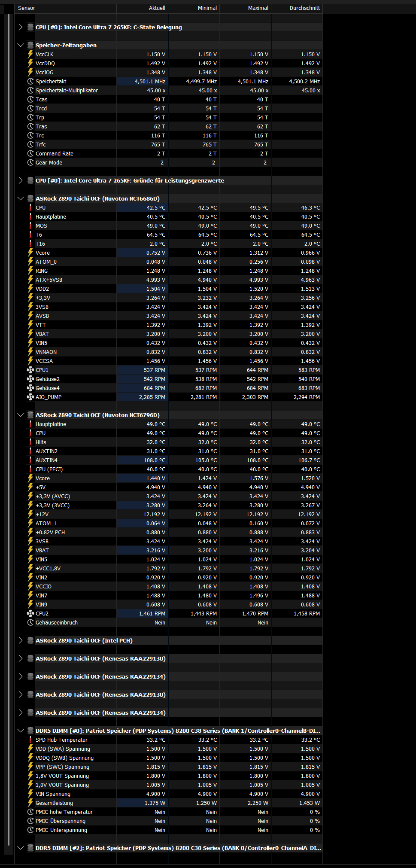Click clock icon next to PMIC-Überspannung
This screenshot has width=416, height=868.
tap(30, 821)
